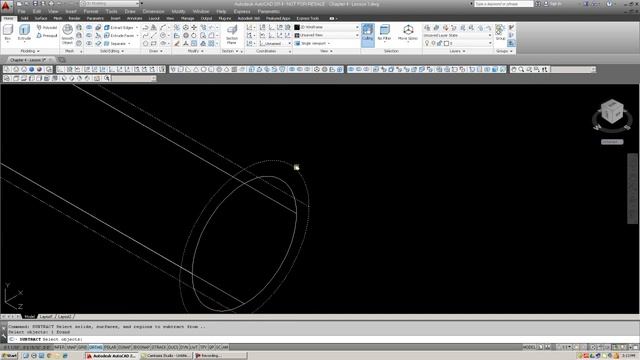Viewport: 640px width, 360px height.
Task: Toggle ORTHO mode in status bar
Action: (96, 347)
